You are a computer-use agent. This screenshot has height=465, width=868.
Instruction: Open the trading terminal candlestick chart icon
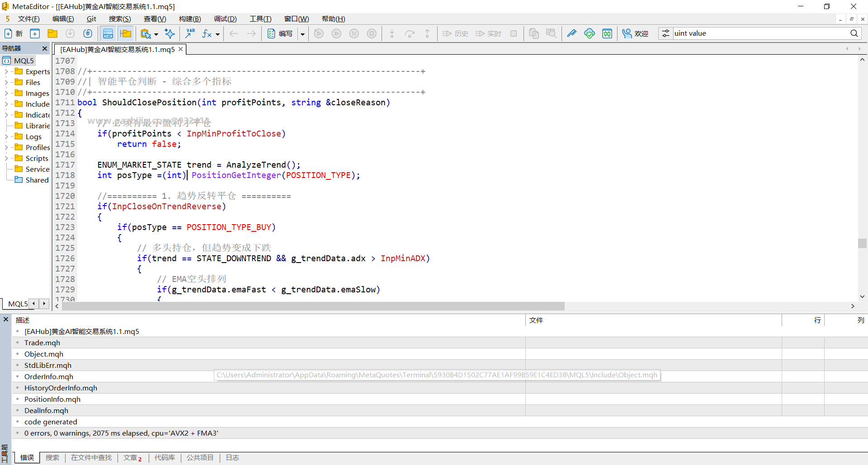click(x=607, y=33)
